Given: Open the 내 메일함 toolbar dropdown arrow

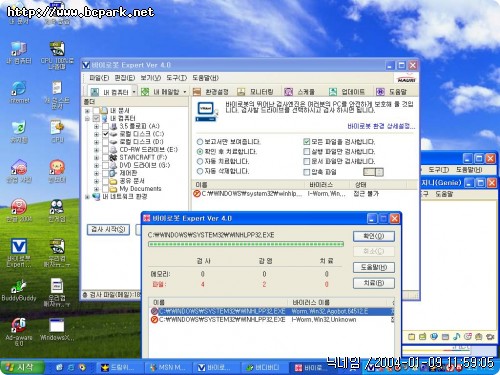Looking at the screenshot, I should coord(185,92).
